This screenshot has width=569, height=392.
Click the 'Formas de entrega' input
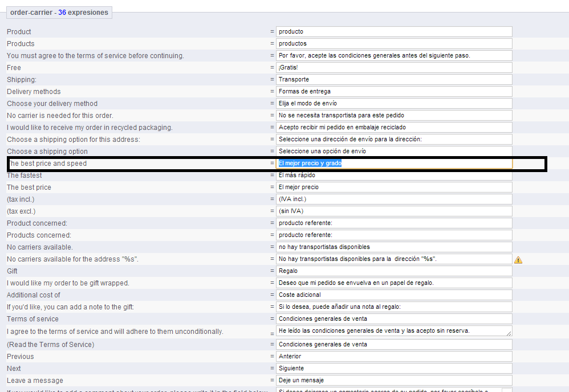click(x=393, y=92)
